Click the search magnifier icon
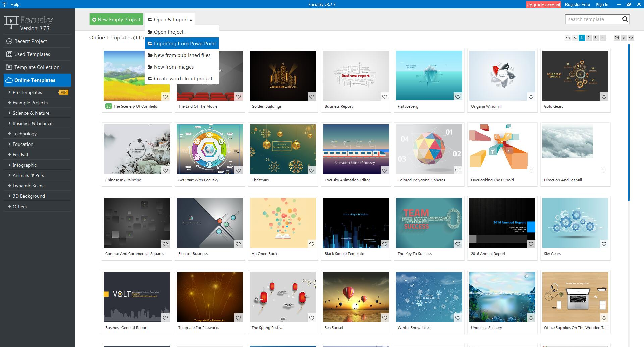This screenshot has width=644, height=347. (x=625, y=19)
